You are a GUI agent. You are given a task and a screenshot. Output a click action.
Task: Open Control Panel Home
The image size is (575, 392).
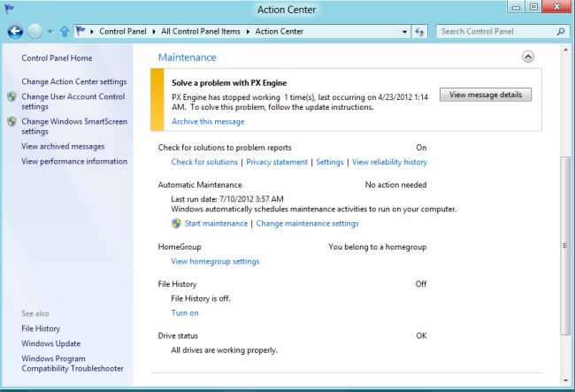[x=57, y=58]
